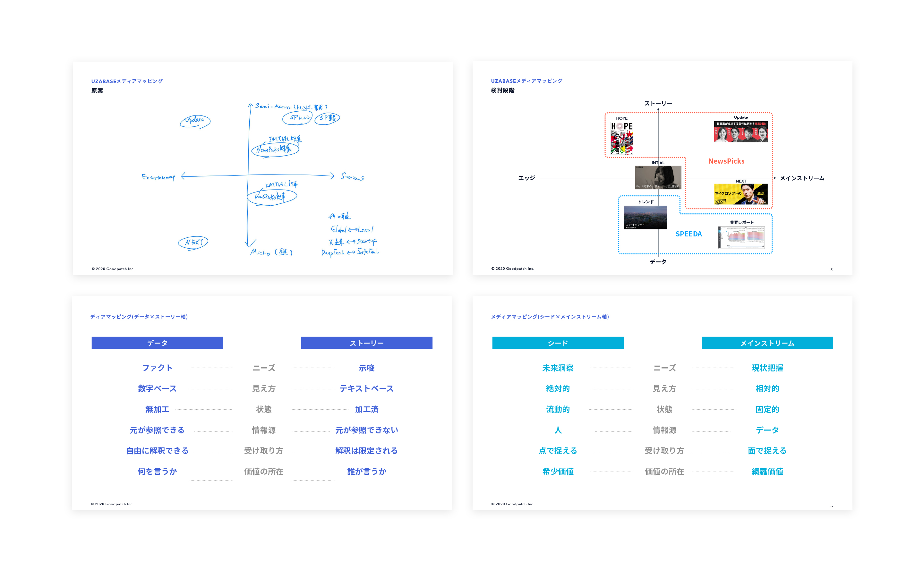Click the 検討段階 slide subtitle
Viewport: 924px width, 571px height.
point(503,90)
